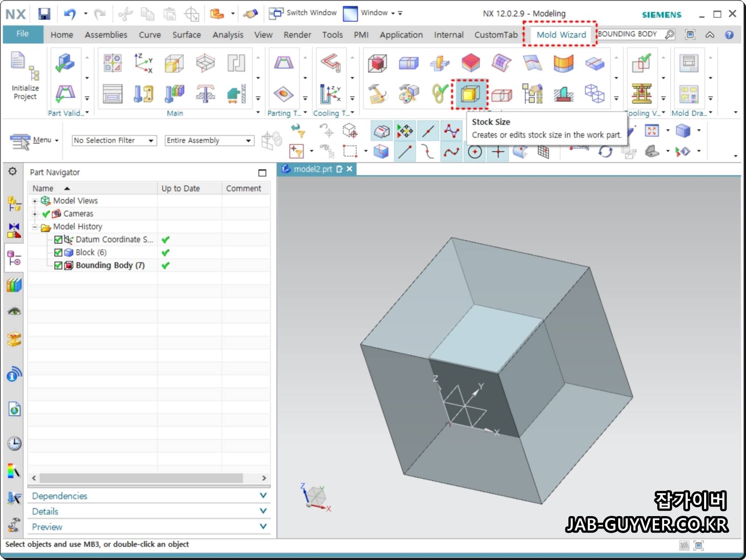Click the Mold CSYS coordinate icon

[143, 63]
